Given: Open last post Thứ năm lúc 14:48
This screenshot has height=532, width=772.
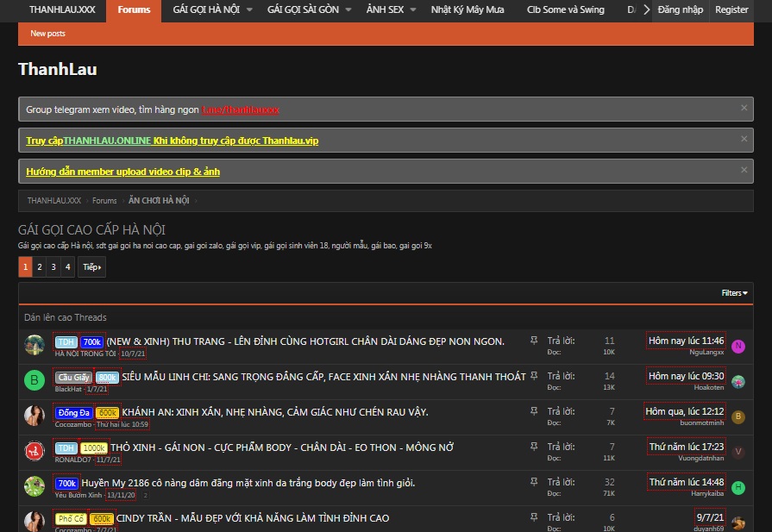Looking at the screenshot, I should click(687, 482).
